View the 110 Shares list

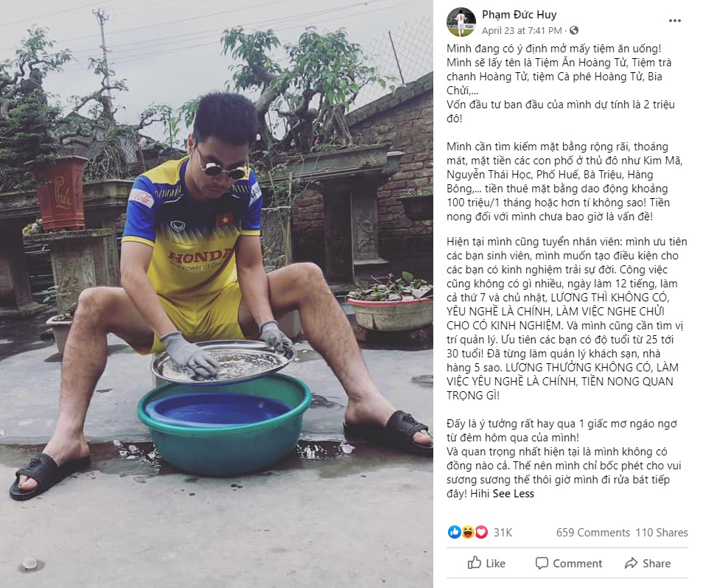pyautogui.click(x=662, y=533)
